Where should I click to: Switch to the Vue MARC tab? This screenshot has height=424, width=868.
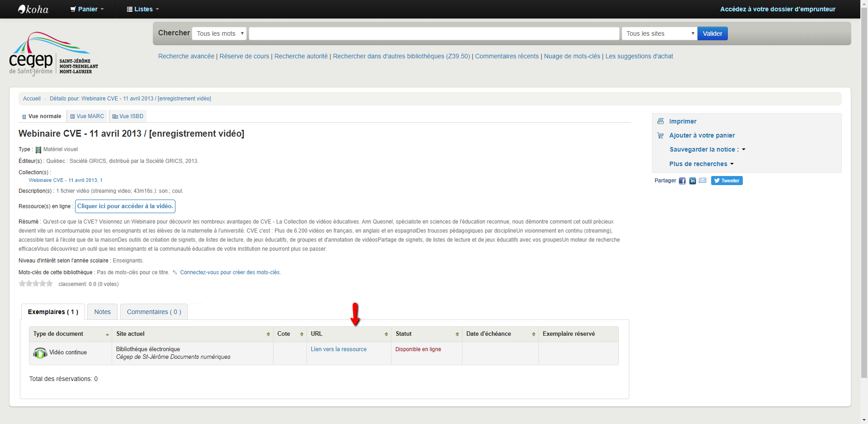pyautogui.click(x=87, y=116)
